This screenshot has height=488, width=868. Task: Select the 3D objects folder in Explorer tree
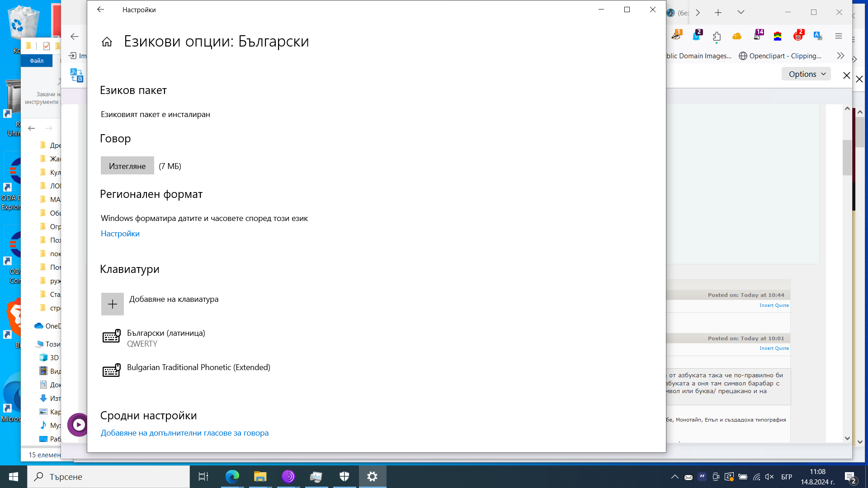pos(49,357)
